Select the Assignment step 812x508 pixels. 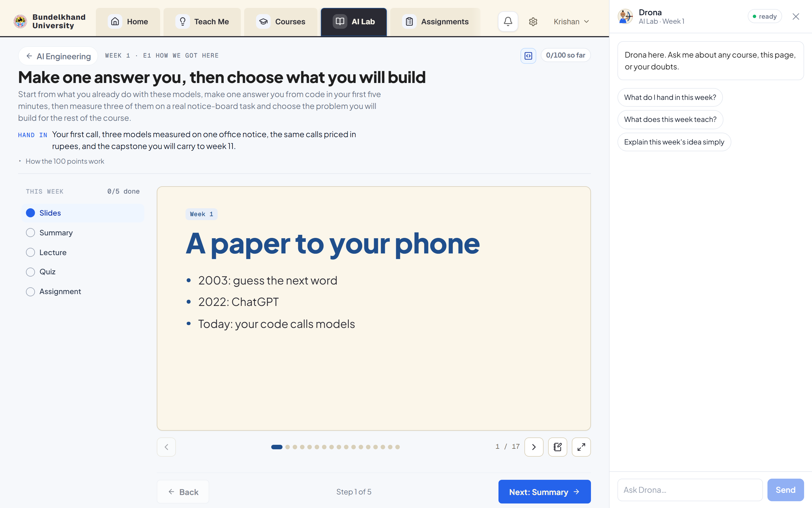[x=83, y=292]
